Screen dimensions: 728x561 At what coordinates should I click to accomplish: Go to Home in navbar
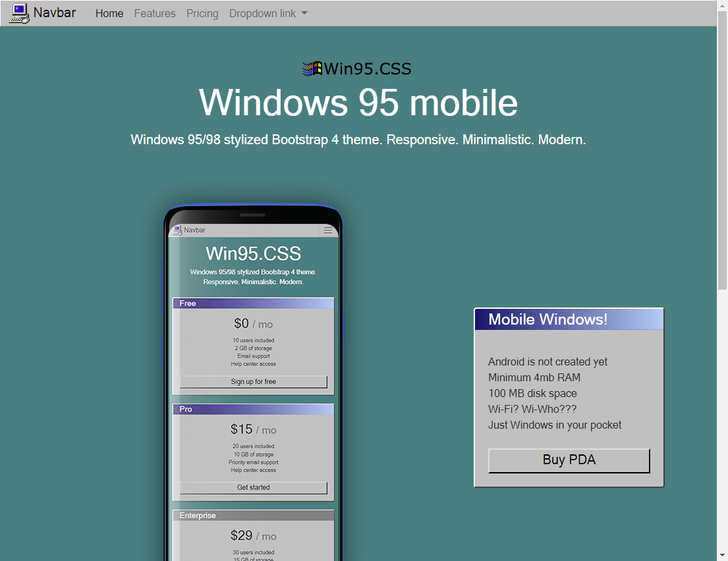click(x=109, y=13)
